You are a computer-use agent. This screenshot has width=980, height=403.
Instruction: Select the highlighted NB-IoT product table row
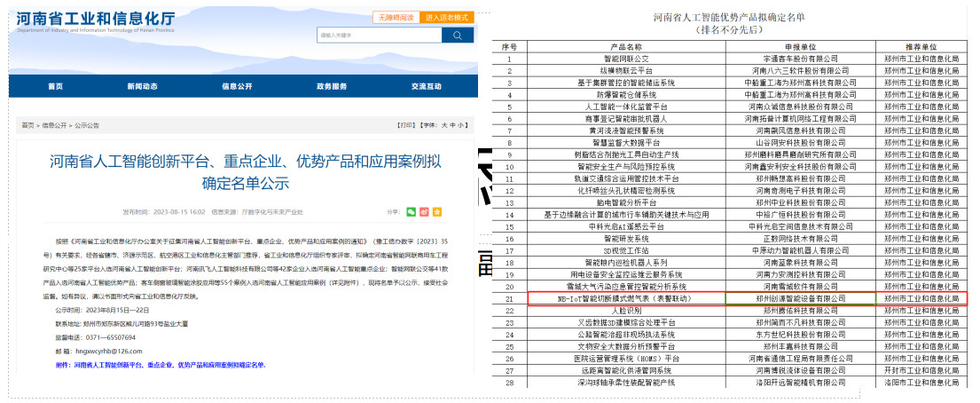747,299
